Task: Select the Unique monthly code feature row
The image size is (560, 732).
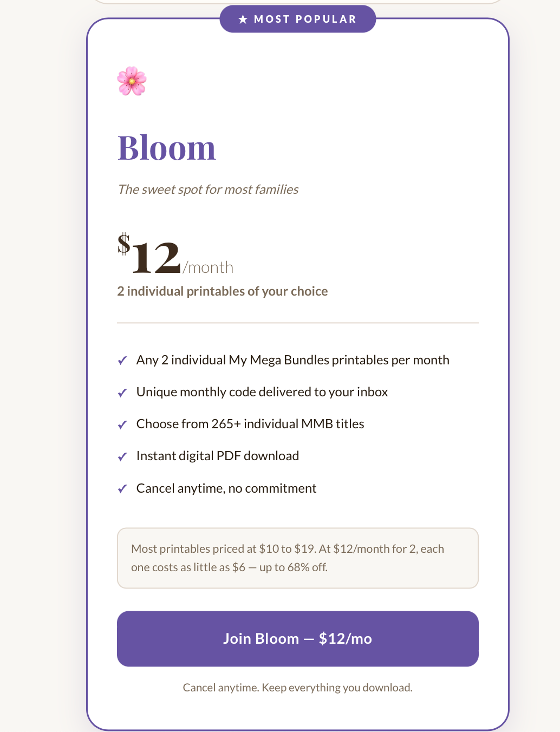Action: point(262,391)
